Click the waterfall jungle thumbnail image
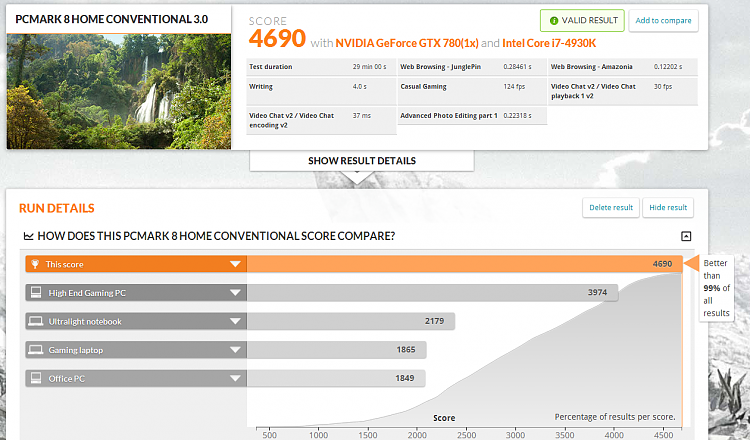 [119, 91]
